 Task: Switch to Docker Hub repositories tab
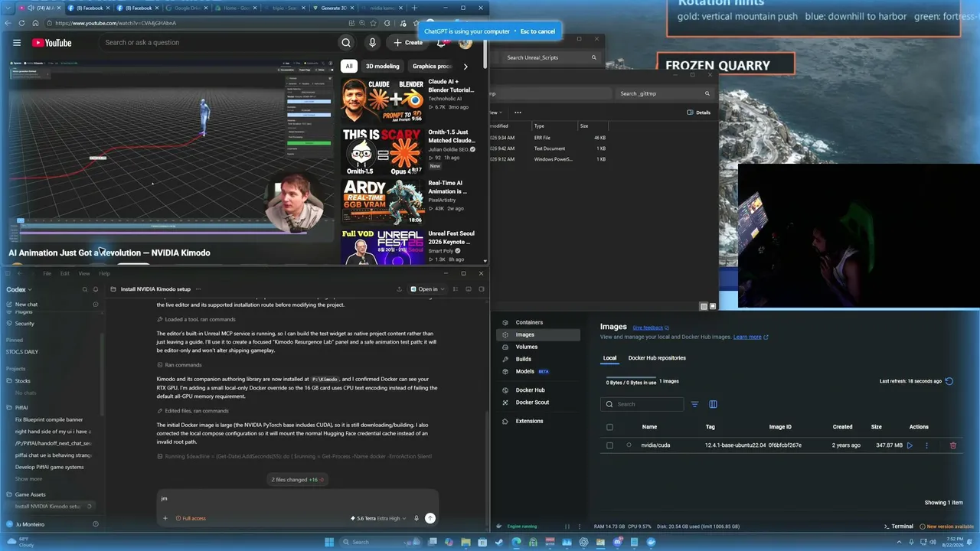pyautogui.click(x=657, y=358)
